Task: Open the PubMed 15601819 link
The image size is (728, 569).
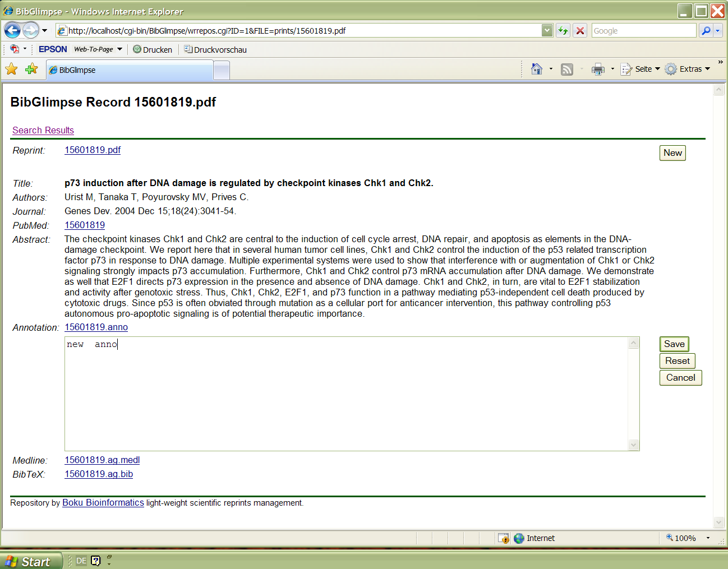Action: click(x=85, y=225)
